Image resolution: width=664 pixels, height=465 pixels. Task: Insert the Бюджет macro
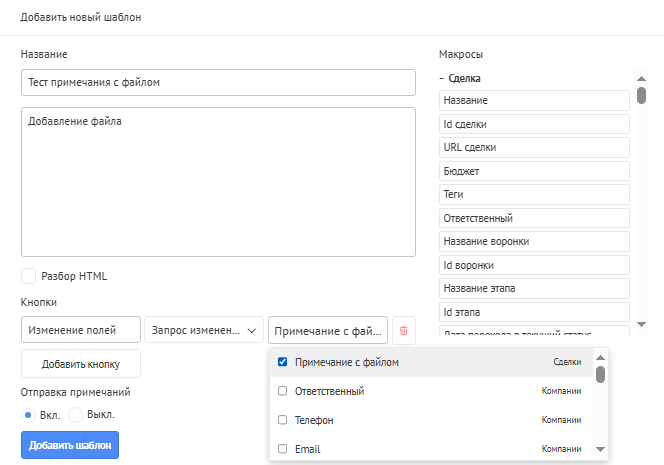534,171
